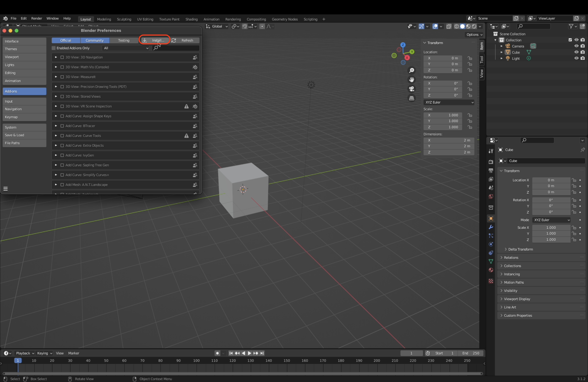Click the Scale X value field in sidebar
Viewport: 588px width, 382px height.
coord(443,115)
